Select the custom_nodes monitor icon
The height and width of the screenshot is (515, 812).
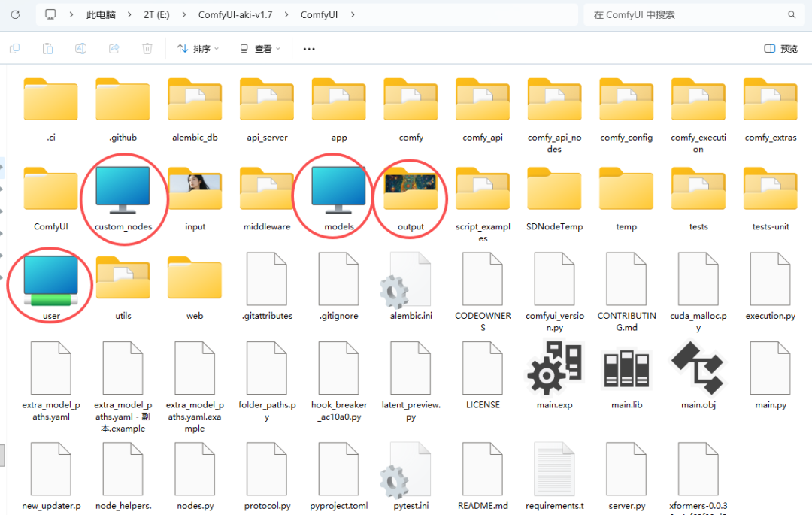(x=123, y=190)
